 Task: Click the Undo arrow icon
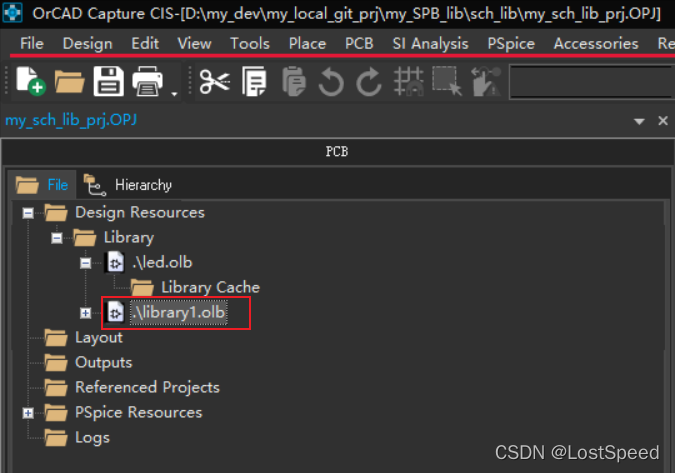(331, 82)
